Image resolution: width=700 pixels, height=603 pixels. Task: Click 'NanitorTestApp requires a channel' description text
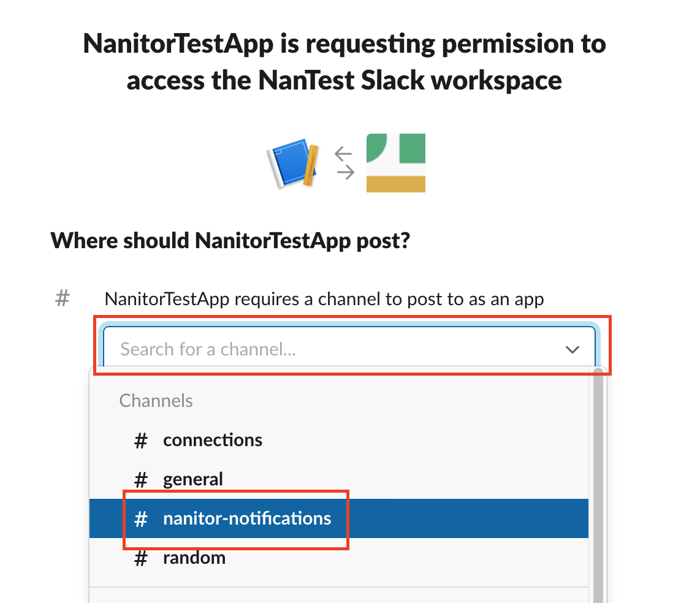coord(324,299)
